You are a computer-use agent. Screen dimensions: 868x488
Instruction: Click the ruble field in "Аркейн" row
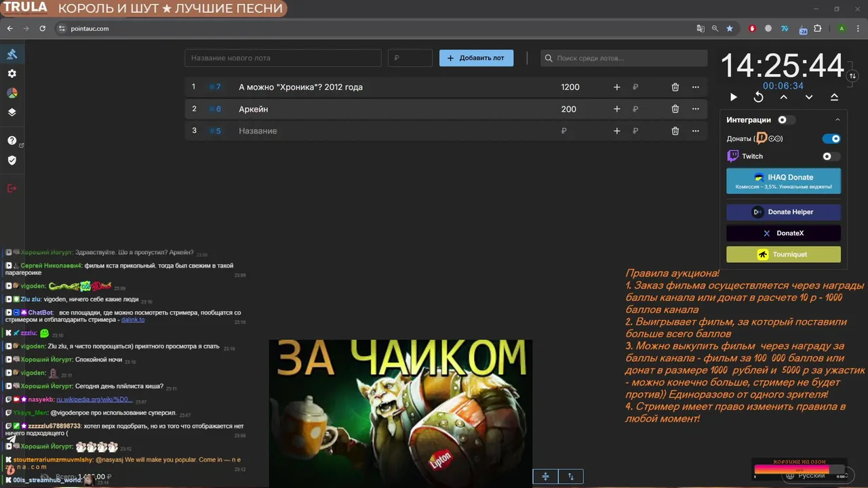point(635,109)
